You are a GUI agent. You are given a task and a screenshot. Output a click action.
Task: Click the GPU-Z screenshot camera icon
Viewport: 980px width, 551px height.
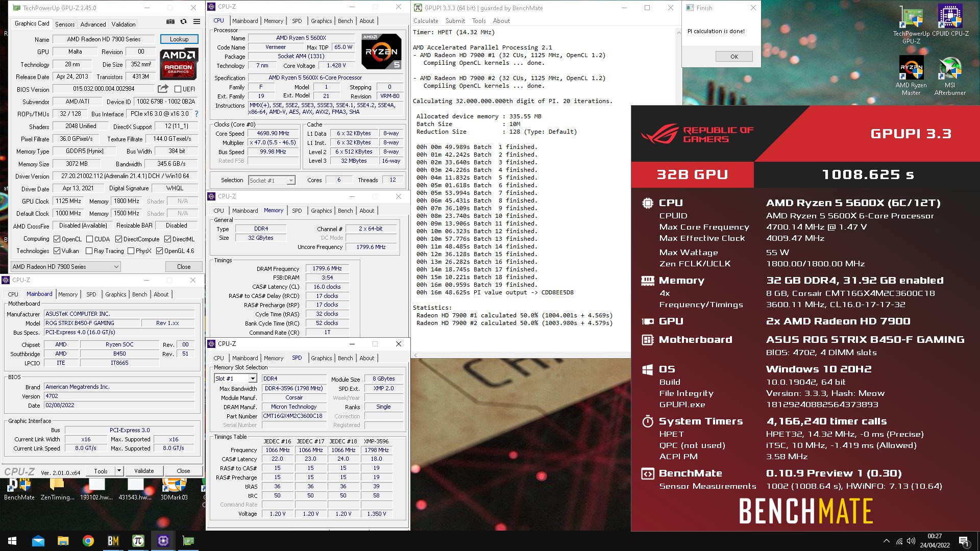tap(170, 22)
